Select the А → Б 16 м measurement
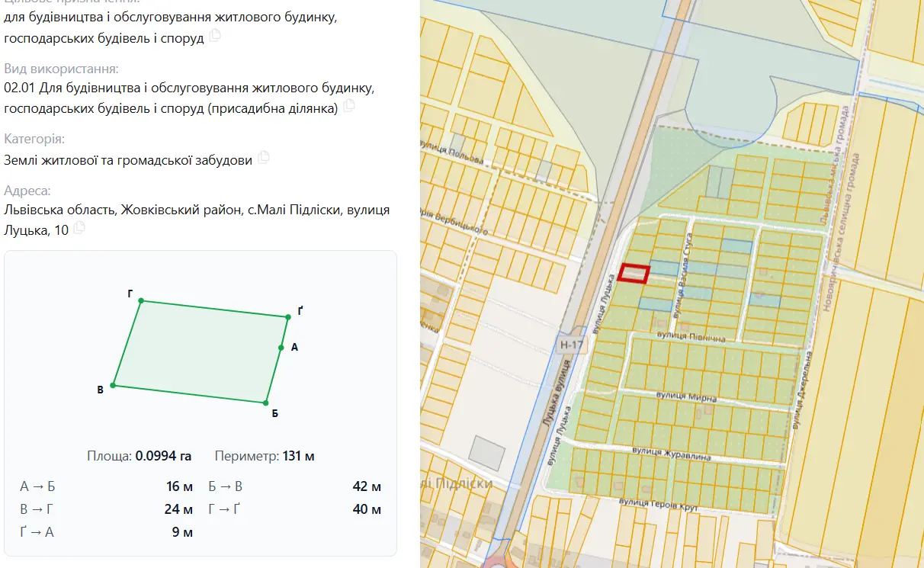The width and height of the screenshot is (924, 568). coord(107,486)
